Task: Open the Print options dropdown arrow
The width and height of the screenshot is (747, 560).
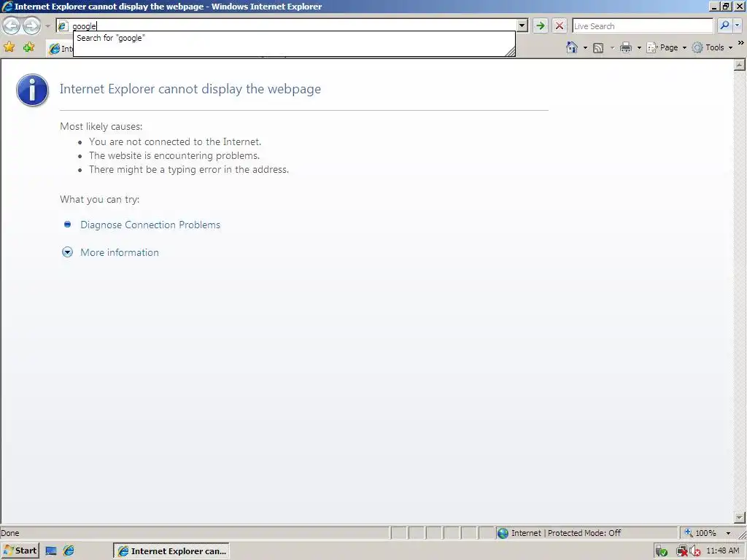Action: 639,47
